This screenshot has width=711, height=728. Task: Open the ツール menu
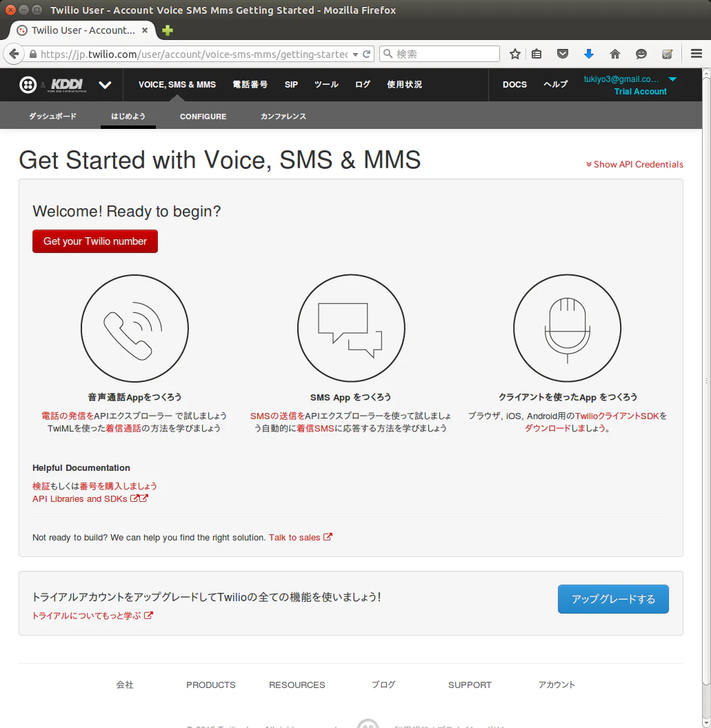(326, 85)
